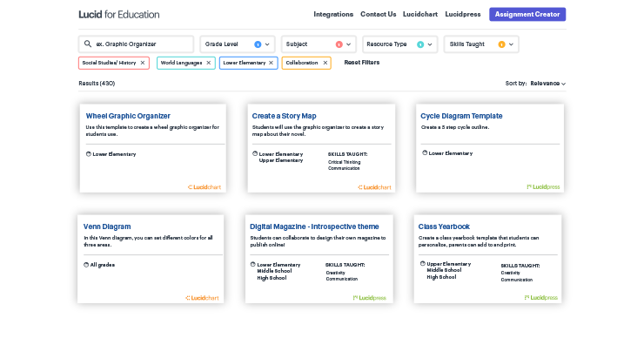The height and width of the screenshot is (338, 644).
Task: Go to Lucidpress in top navigation
Action: (463, 15)
